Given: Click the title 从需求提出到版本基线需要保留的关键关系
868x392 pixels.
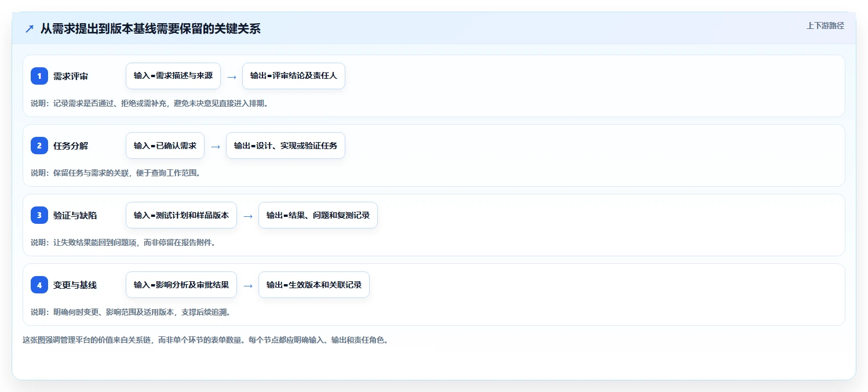Looking at the screenshot, I should pos(151,28).
